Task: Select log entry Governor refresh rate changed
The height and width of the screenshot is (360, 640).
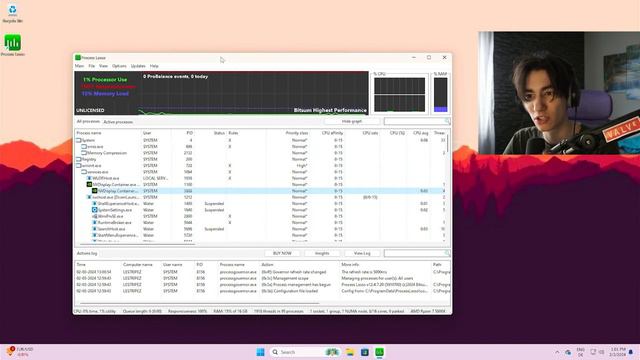Action: 263,272
